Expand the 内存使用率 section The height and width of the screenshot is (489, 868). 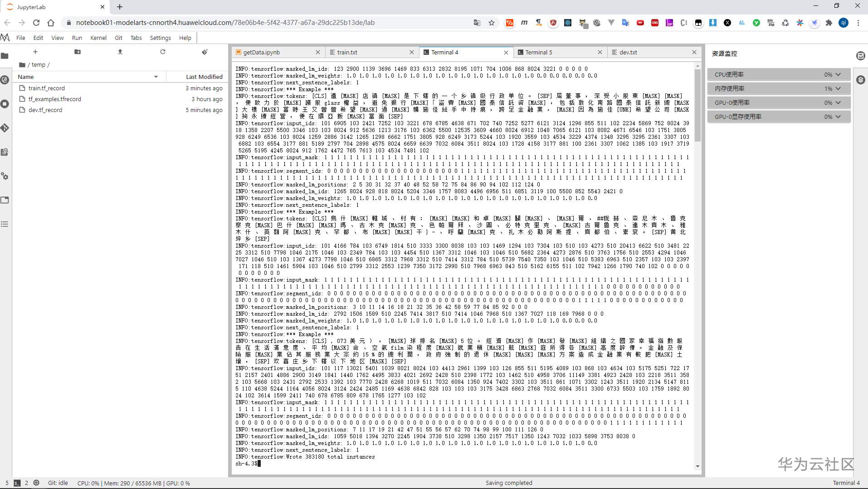[779, 88]
